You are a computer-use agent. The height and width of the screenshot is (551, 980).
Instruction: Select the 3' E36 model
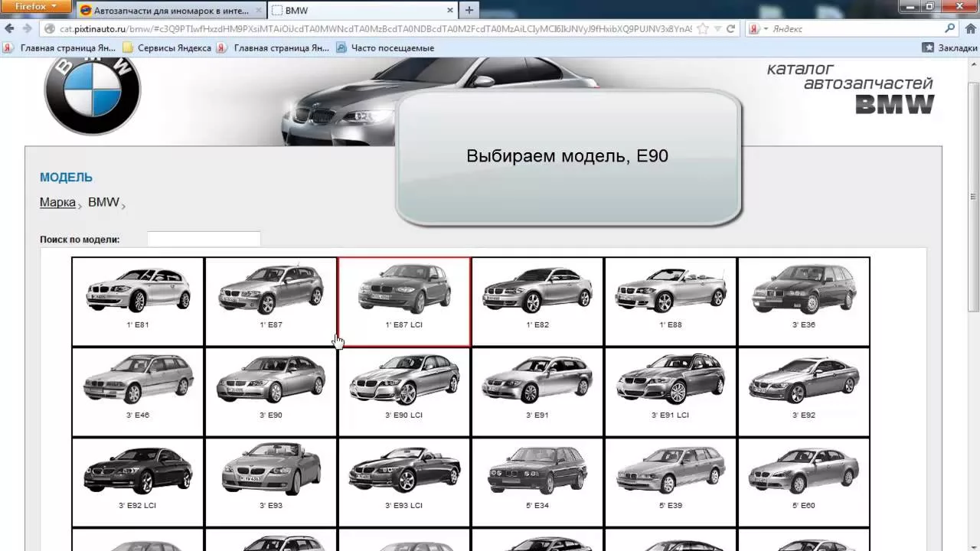point(804,302)
